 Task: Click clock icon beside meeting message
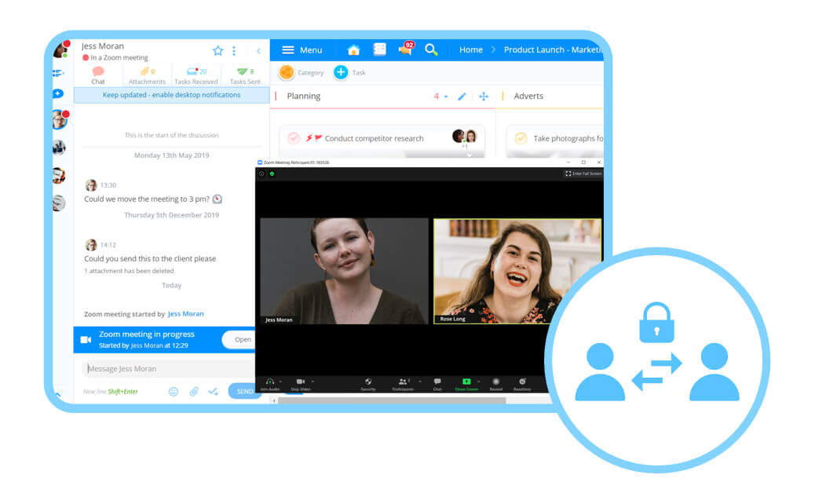217,199
